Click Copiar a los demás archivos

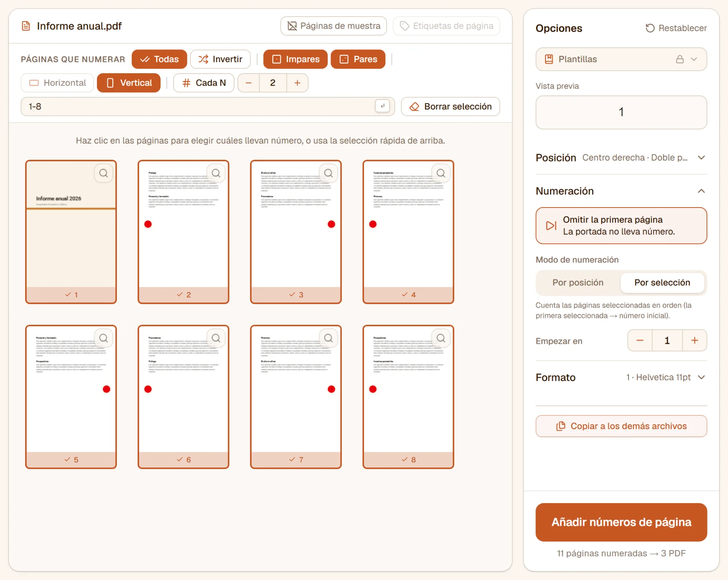pos(621,426)
